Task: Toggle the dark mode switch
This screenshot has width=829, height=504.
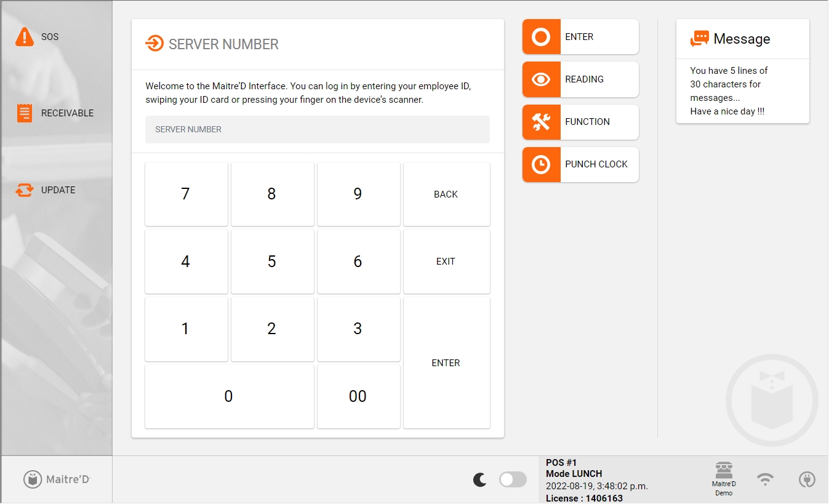Action: (x=513, y=479)
